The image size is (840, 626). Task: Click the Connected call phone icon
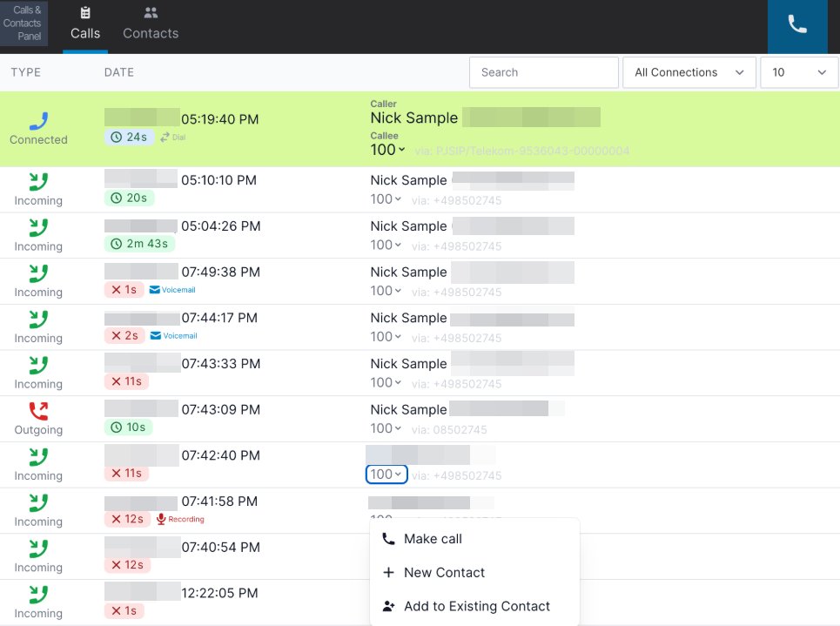(x=38, y=121)
